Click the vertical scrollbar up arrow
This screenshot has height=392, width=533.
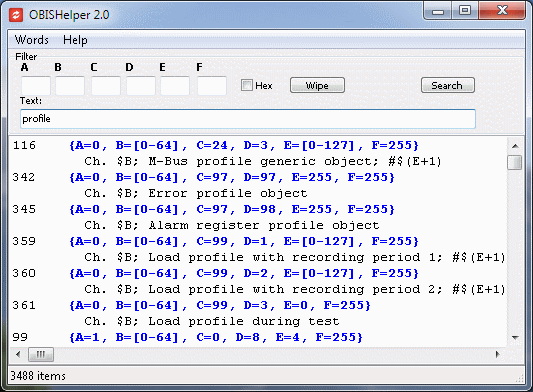[x=515, y=146]
